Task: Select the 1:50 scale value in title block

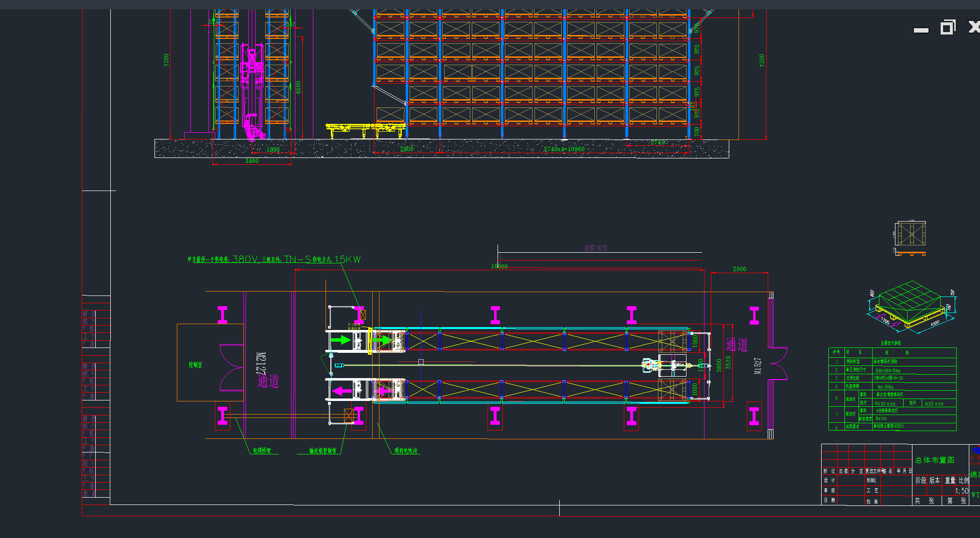Action: point(962,491)
